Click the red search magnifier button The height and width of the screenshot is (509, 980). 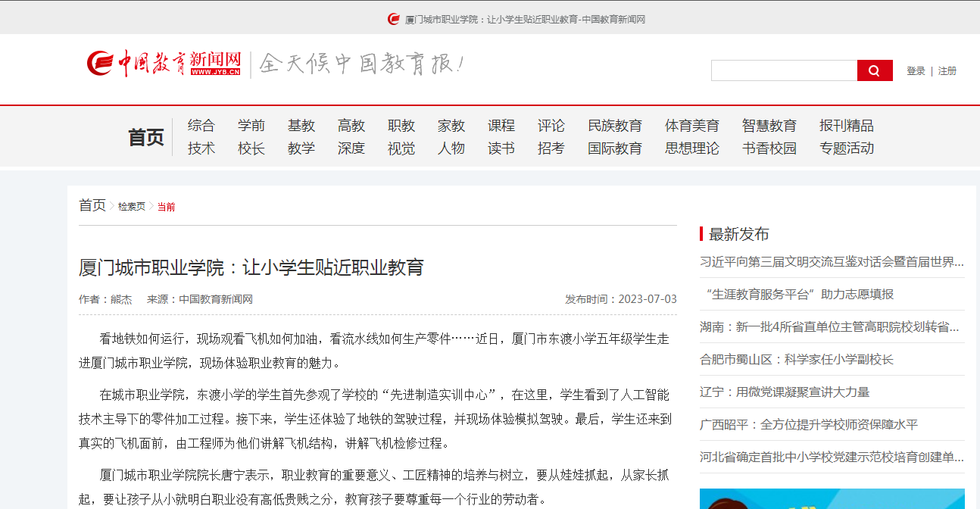[875, 70]
